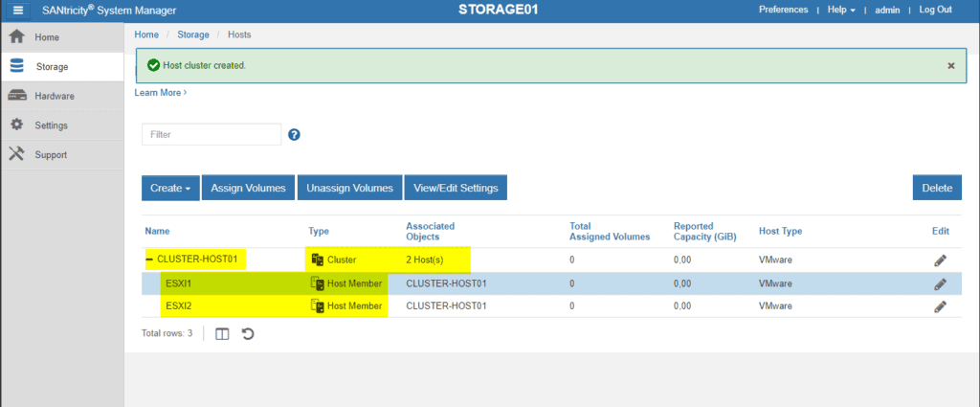
Task: Edit CLUSTER-HOST01 with its pencil icon
Action: point(940,260)
